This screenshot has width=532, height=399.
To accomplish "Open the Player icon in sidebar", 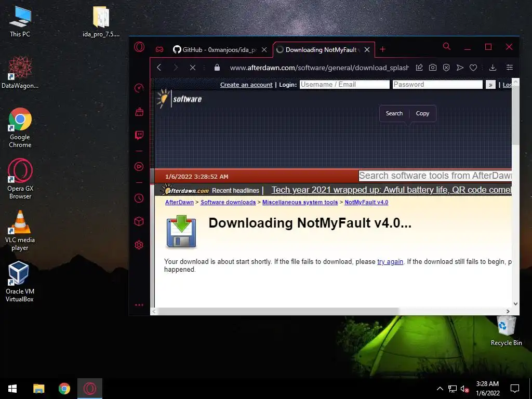I will coord(139,167).
